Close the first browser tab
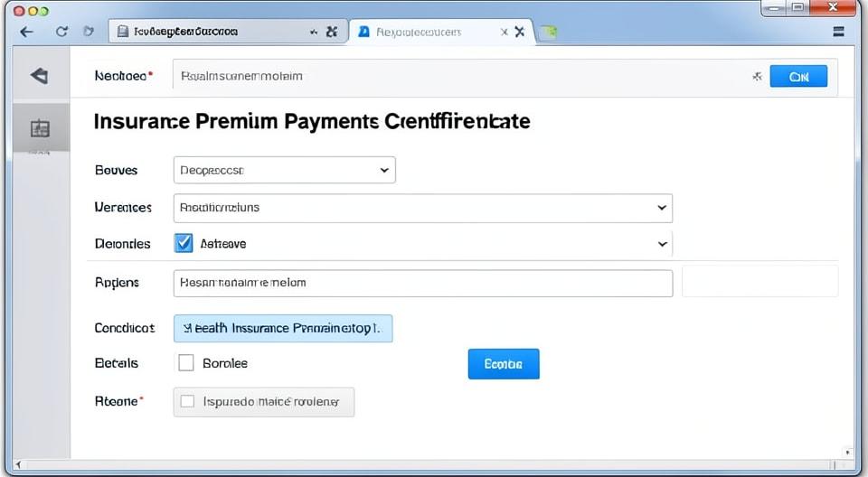This screenshot has height=477, width=868. (x=332, y=32)
